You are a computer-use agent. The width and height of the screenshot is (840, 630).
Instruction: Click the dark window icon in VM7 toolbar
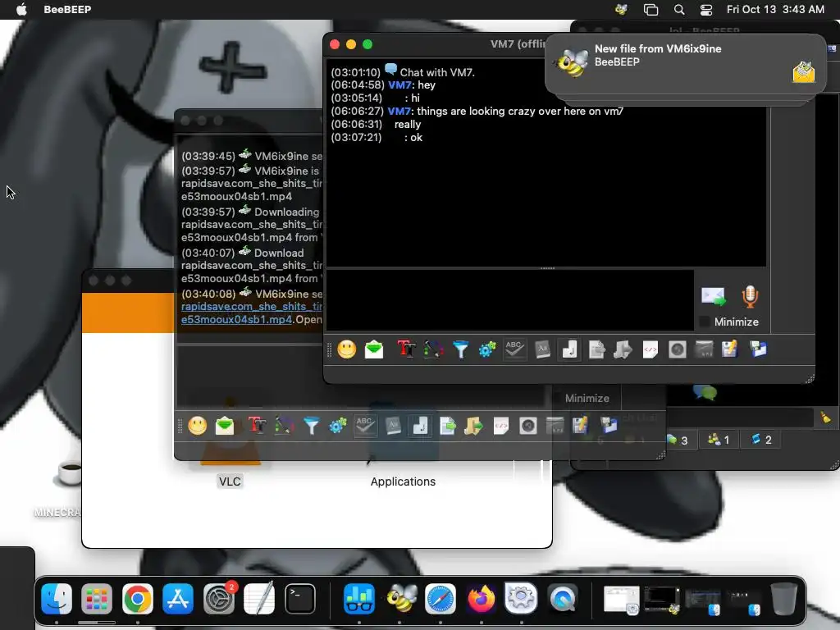704,349
